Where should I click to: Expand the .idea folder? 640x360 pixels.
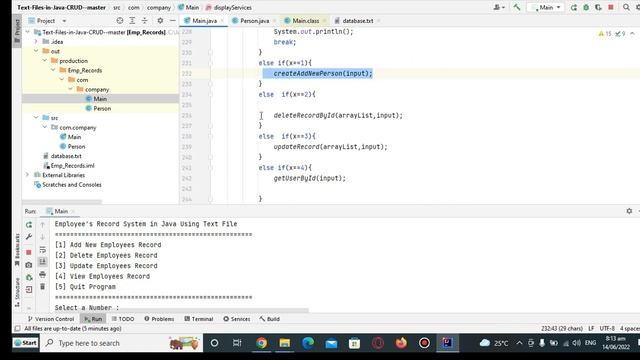point(36,42)
